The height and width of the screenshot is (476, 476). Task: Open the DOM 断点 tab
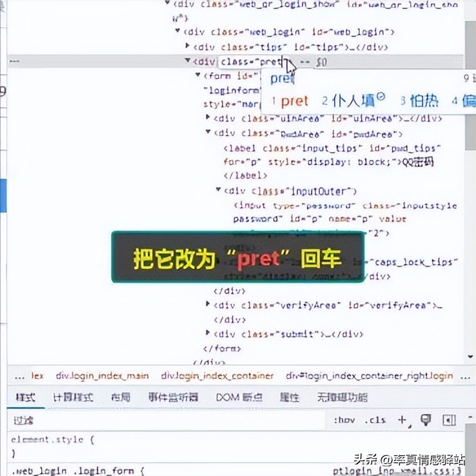click(239, 397)
